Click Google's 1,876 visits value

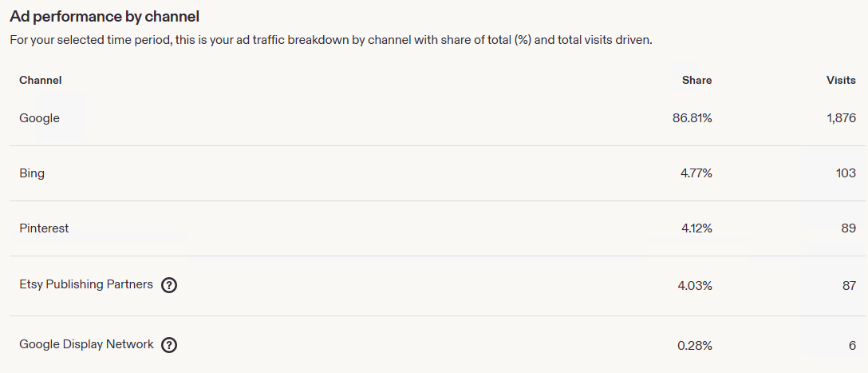click(840, 118)
